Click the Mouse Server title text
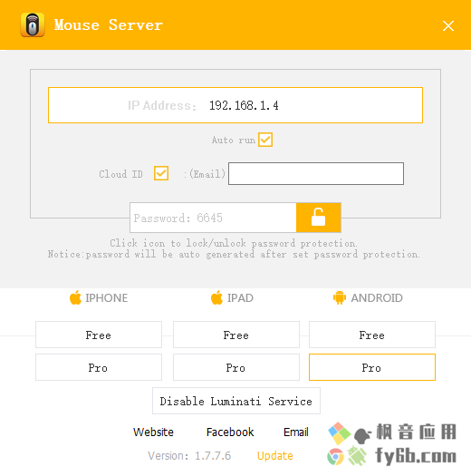Image resolution: width=471 pixels, height=476 pixels. [109, 24]
